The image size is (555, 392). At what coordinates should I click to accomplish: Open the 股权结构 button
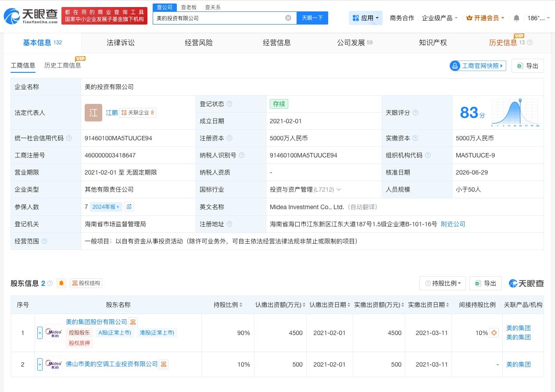click(x=86, y=283)
